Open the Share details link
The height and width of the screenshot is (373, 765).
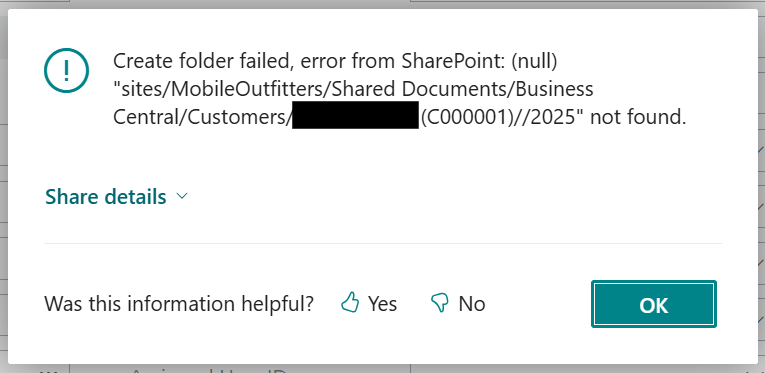[106, 196]
